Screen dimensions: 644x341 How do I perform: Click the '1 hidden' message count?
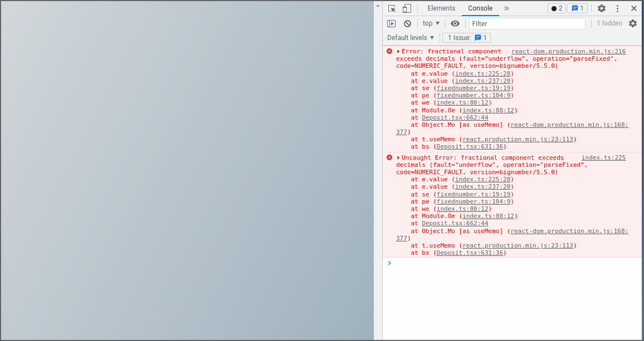coord(609,23)
